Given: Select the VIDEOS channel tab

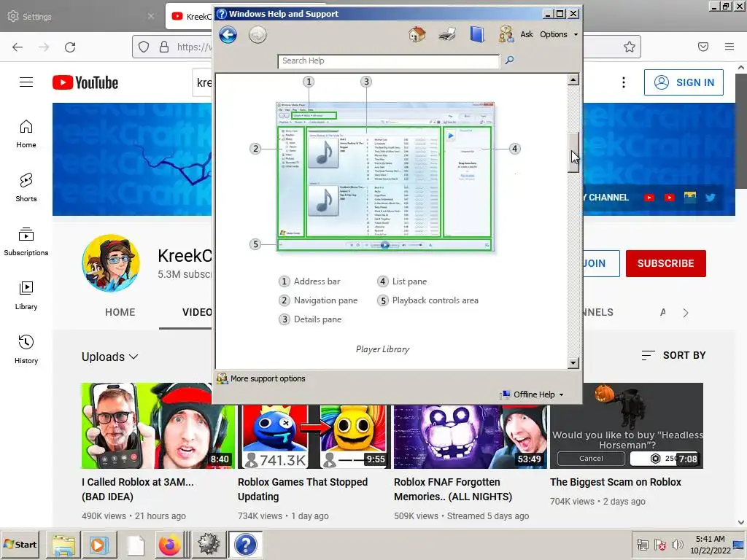Looking at the screenshot, I should [197, 312].
